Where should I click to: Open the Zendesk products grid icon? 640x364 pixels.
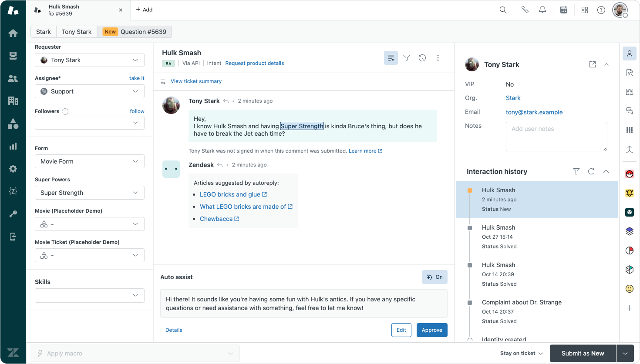[x=585, y=10]
